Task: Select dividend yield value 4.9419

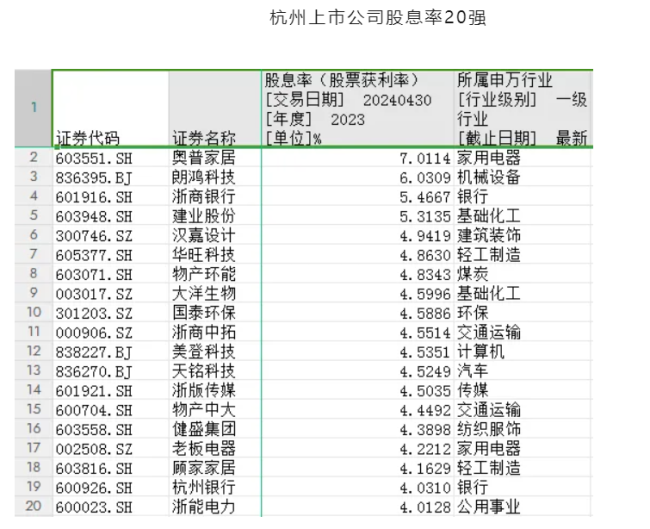Action: [358, 235]
